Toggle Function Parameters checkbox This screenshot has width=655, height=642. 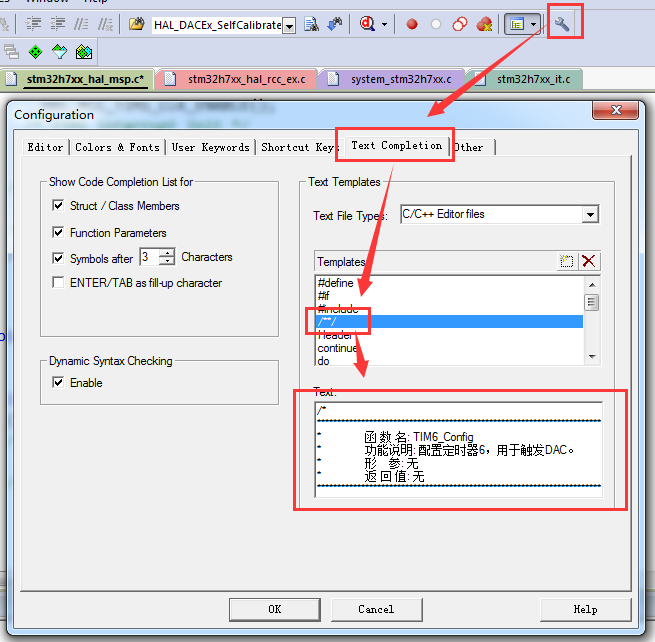point(58,232)
